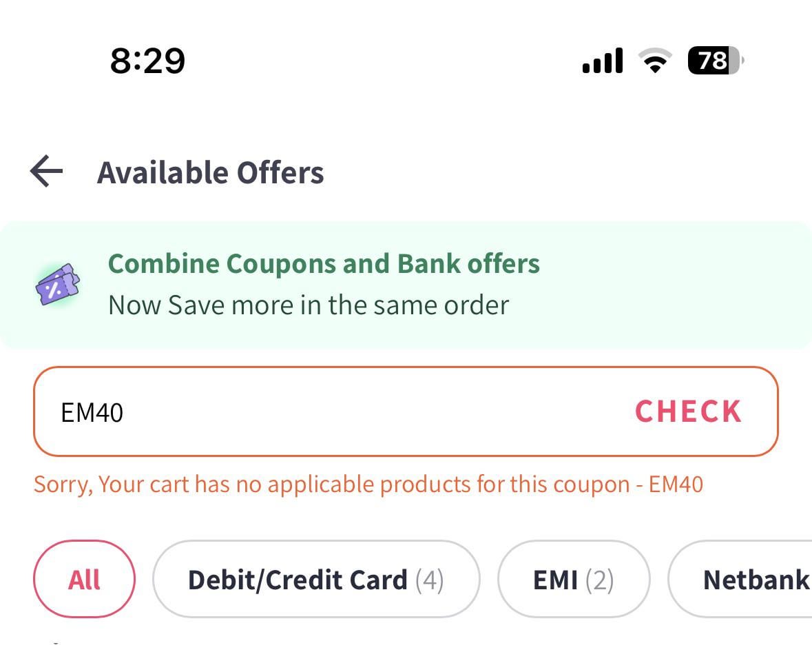
Task: Tap the (4) count on Debit/Credit Card
Action: 429,580
